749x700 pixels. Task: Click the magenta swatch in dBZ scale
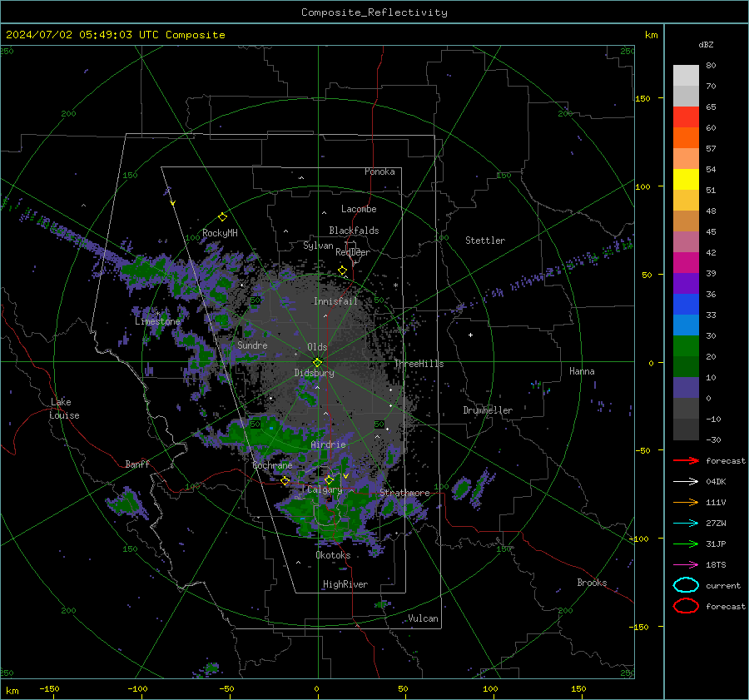pos(686,262)
